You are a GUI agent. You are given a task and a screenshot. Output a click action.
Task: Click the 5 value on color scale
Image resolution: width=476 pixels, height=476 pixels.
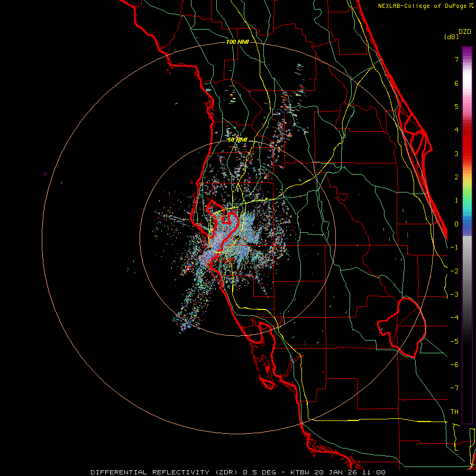[x=456, y=106]
